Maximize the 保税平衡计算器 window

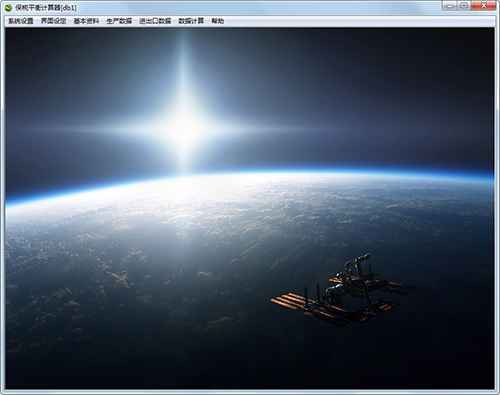pos(464,6)
